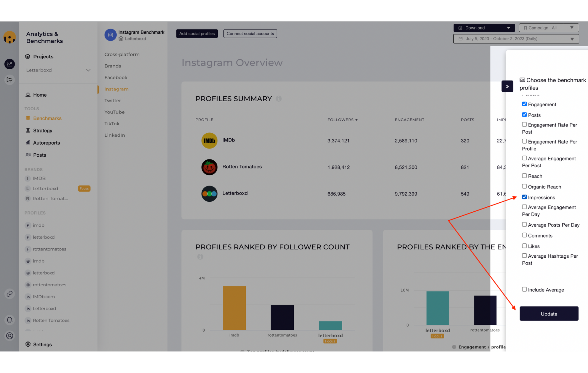
Task: Select the Facebook imdb profile icon
Action: pyautogui.click(x=28, y=225)
